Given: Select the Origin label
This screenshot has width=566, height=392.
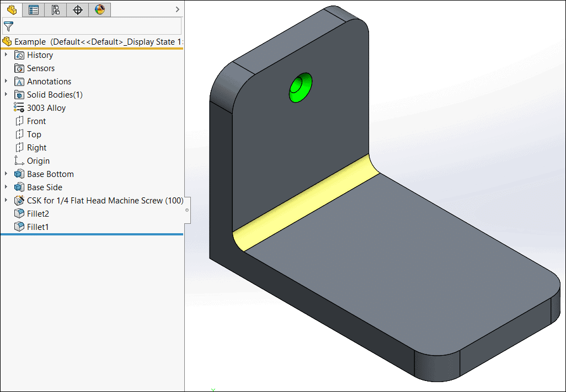Looking at the screenshot, I should coord(38,161).
